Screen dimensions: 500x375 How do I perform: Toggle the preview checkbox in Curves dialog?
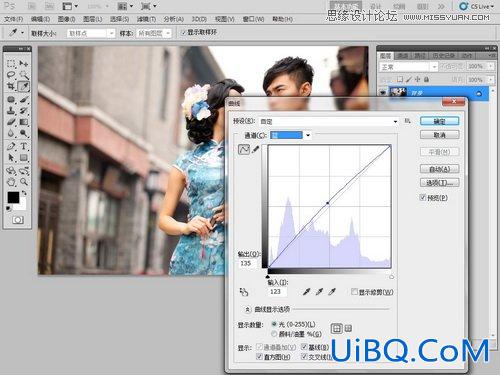(x=422, y=197)
